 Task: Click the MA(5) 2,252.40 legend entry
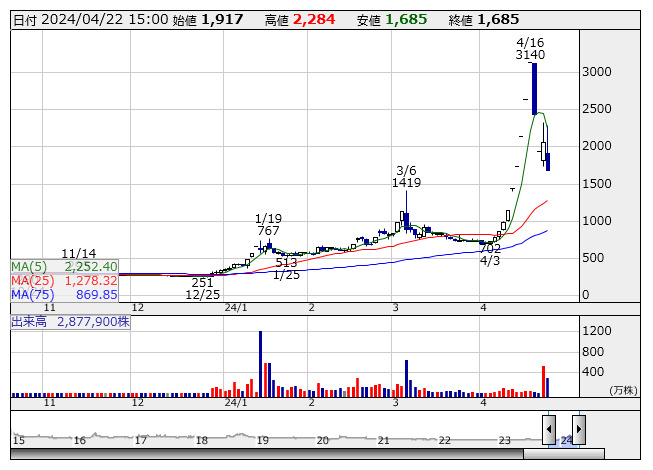(65, 266)
